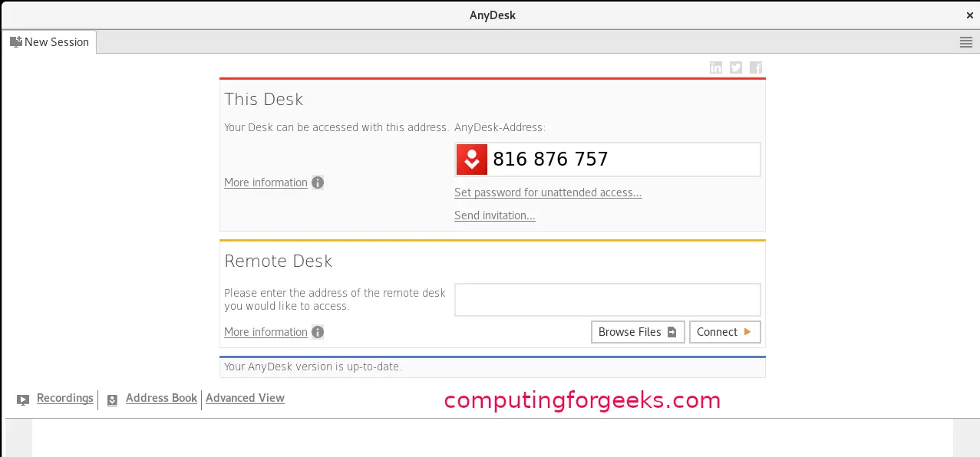The image size is (980, 457).
Task: Click the Address Book icon
Action: [x=112, y=399]
